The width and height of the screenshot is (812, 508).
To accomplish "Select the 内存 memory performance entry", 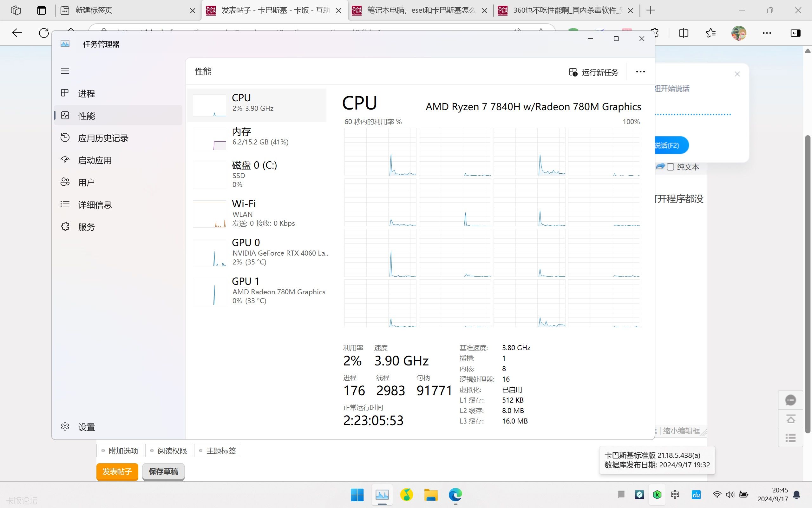I will (x=257, y=138).
